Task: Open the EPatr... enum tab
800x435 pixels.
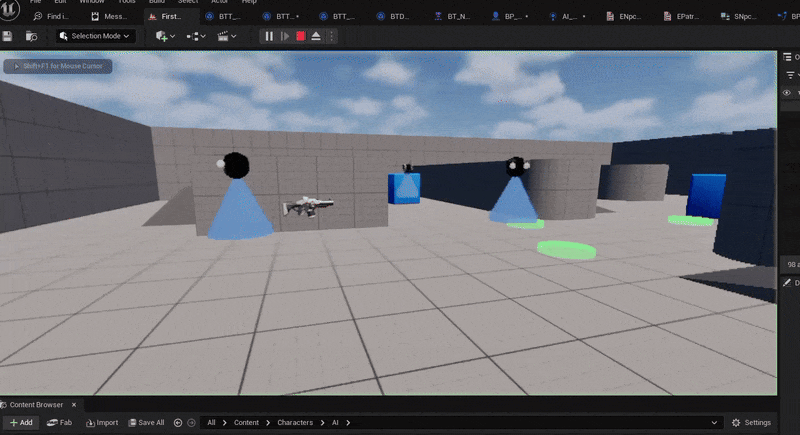Action: (x=681, y=16)
